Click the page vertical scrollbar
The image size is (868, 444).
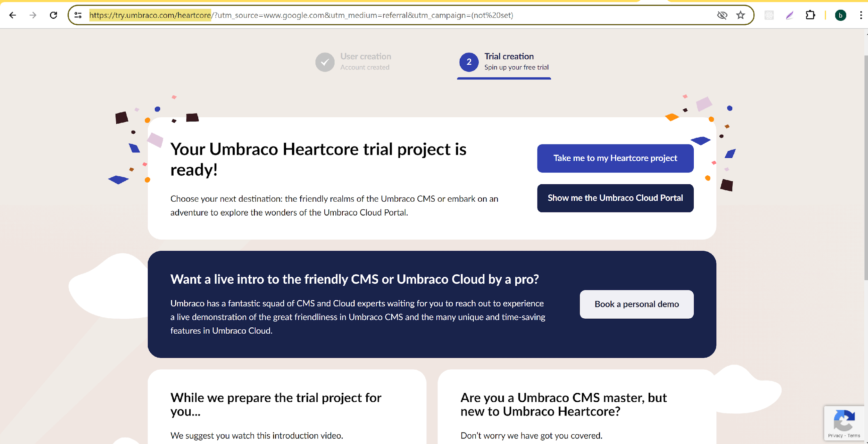coord(866,167)
